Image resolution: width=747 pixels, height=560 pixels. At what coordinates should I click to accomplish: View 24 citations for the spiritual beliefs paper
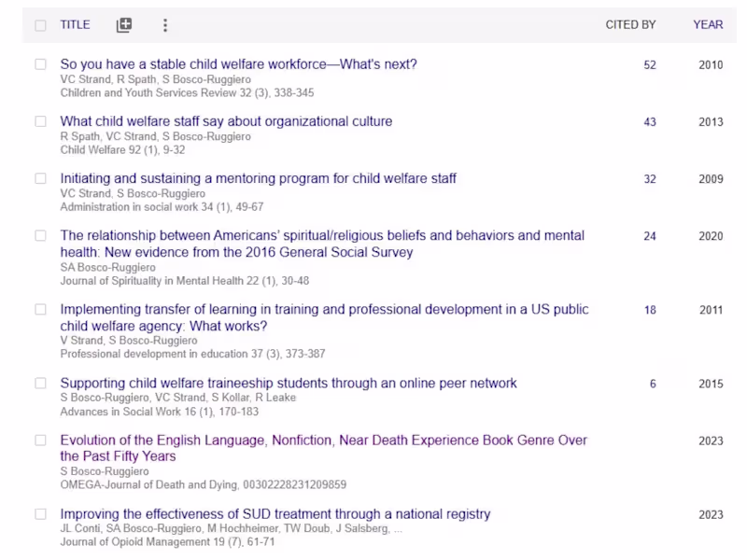pos(651,236)
